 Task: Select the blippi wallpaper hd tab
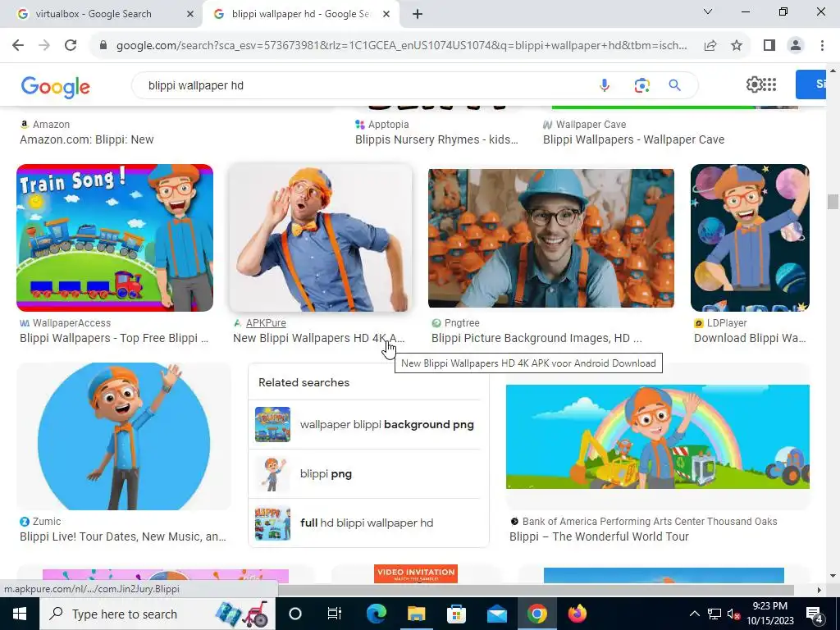[300, 14]
